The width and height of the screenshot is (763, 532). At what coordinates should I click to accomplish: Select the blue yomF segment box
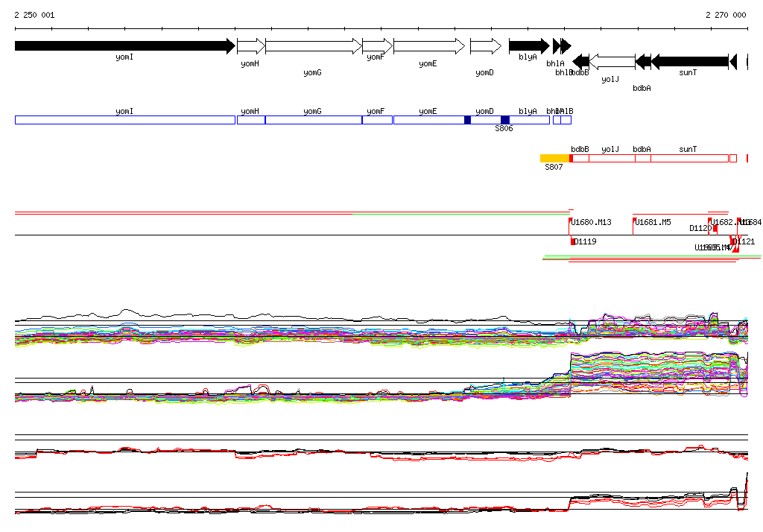point(377,120)
